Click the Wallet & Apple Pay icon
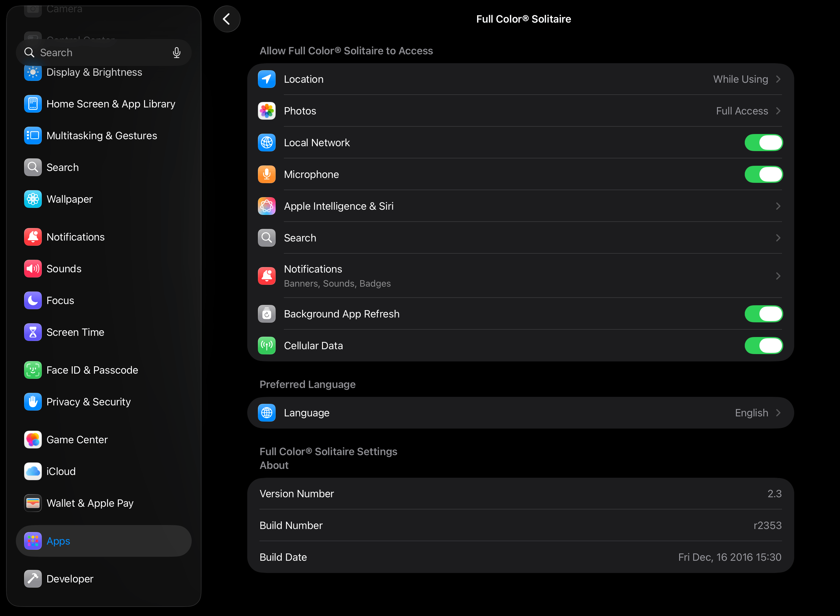Viewport: 840px width, 616px height. 33,503
